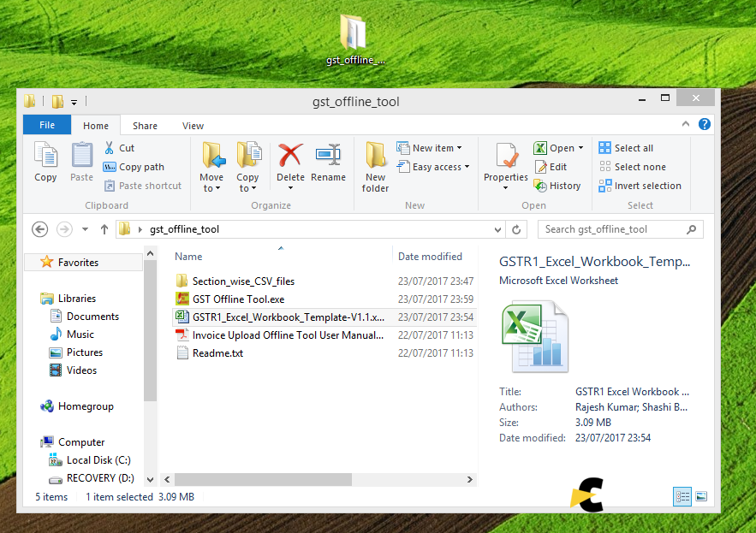The width and height of the screenshot is (756, 533).
Task: Collapse the ribbon with the chevron
Action: pyautogui.click(x=686, y=124)
